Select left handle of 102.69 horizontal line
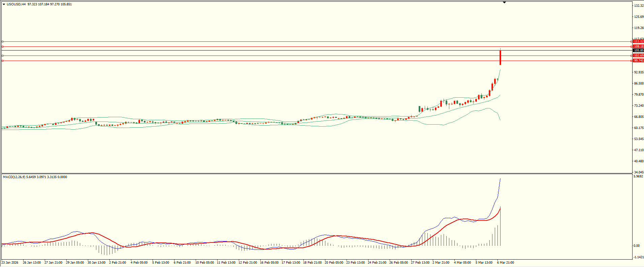 [x=3, y=56]
